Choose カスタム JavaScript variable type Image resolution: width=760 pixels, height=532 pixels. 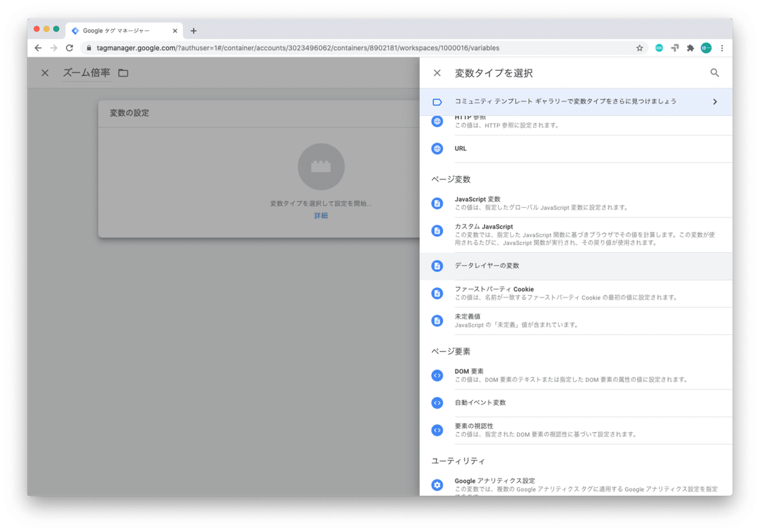click(x=576, y=234)
